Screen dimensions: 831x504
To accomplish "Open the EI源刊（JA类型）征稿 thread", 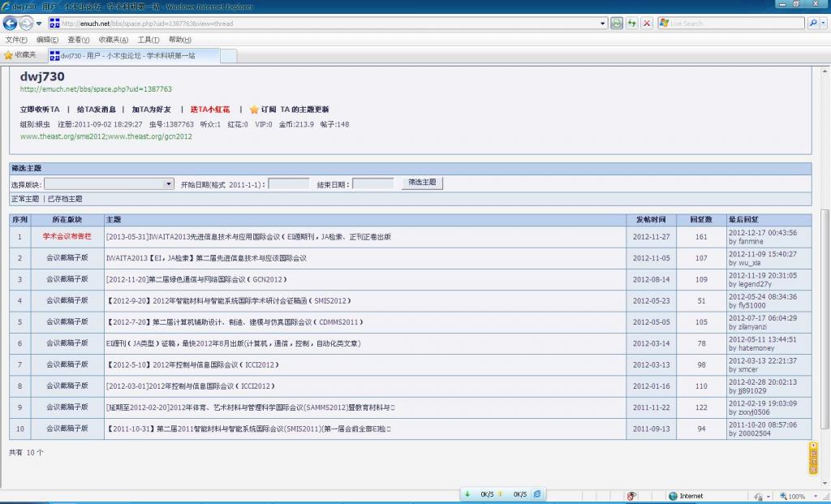I will point(234,343).
